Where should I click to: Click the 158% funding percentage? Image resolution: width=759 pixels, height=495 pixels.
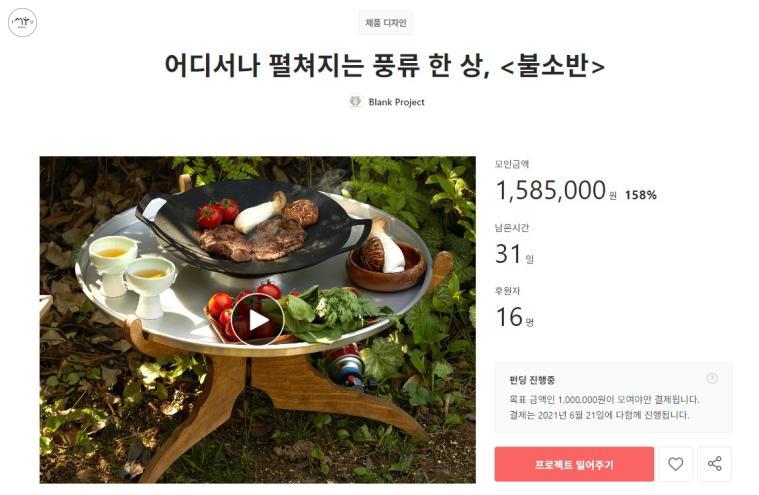tap(640, 195)
